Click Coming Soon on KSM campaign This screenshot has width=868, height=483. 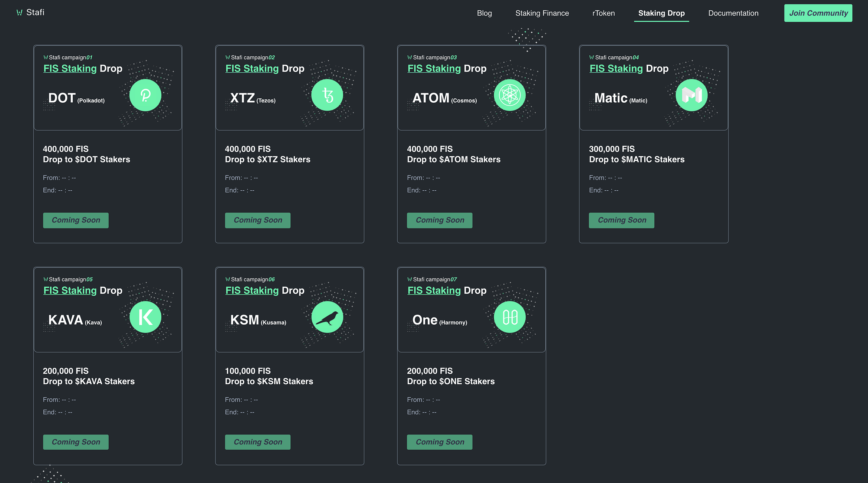[x=257, y=442]
